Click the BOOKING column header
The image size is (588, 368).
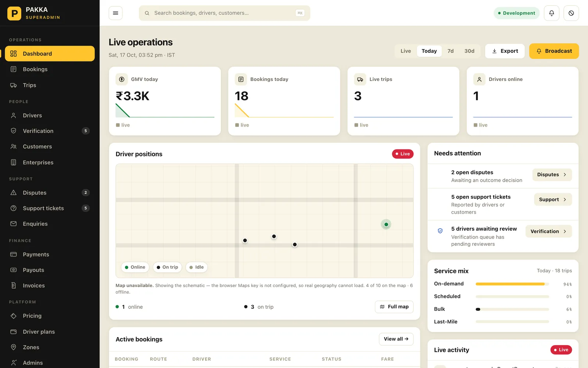point(126,359)
